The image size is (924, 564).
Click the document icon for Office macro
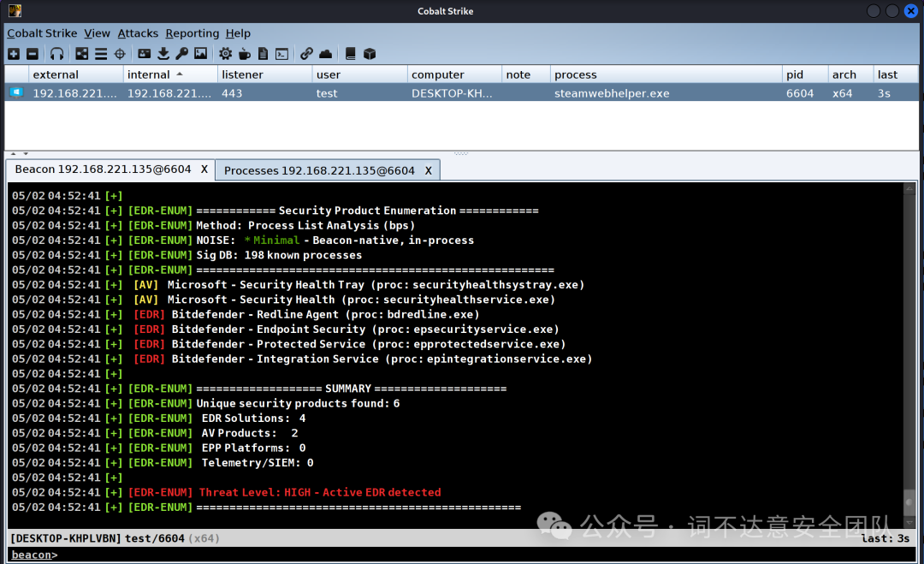click(263, 54)
